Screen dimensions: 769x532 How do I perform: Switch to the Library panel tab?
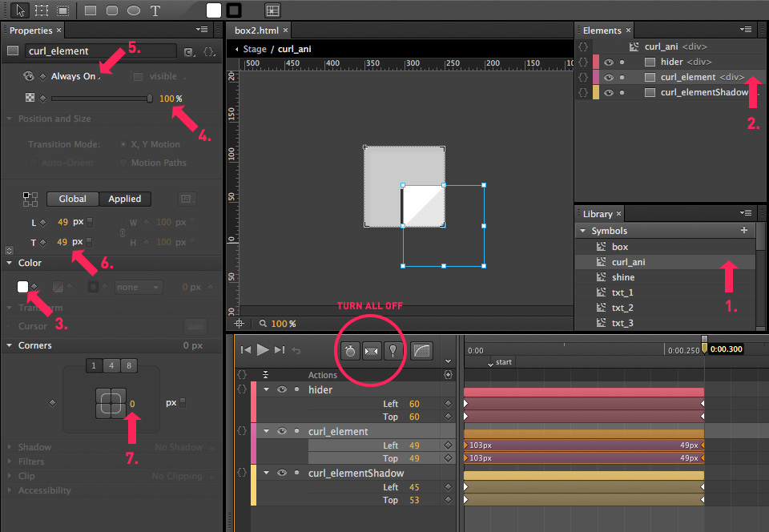tap(598, 214)
